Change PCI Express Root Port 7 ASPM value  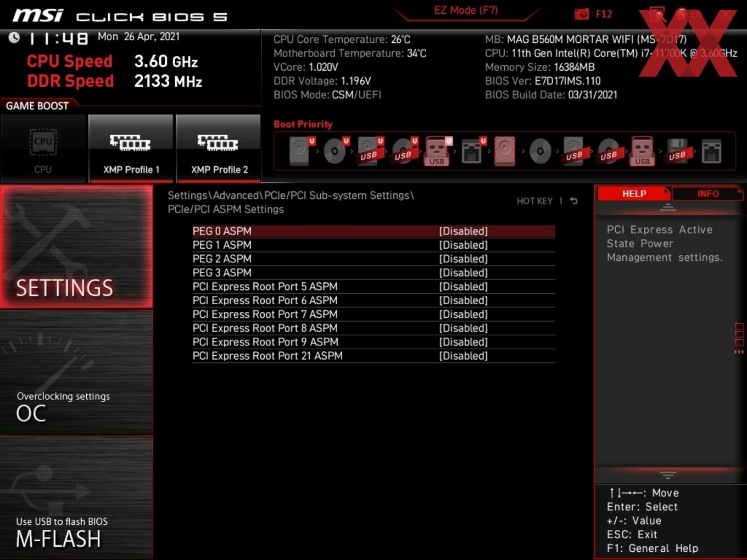(464, 314)
